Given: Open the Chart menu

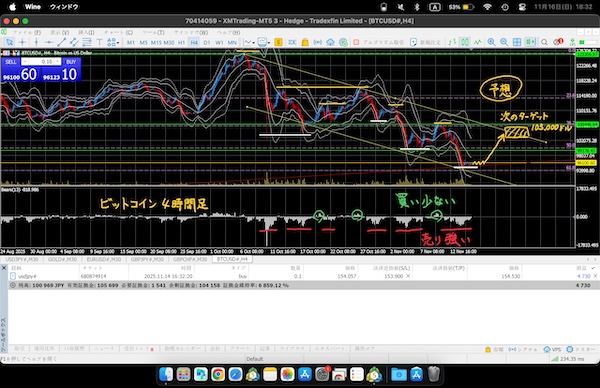Looking at the screenshot, I should pos(118,33).
